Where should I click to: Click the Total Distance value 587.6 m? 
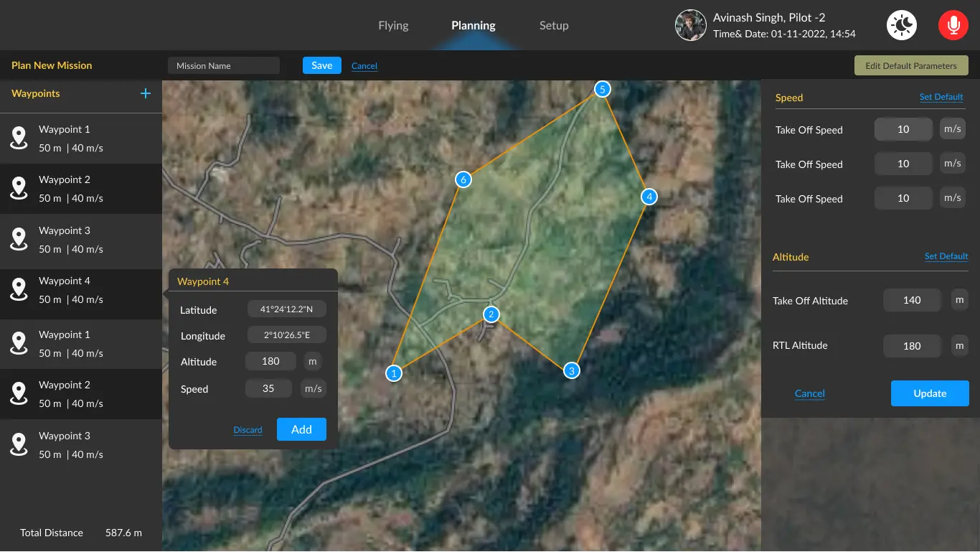tap(123, 533)
